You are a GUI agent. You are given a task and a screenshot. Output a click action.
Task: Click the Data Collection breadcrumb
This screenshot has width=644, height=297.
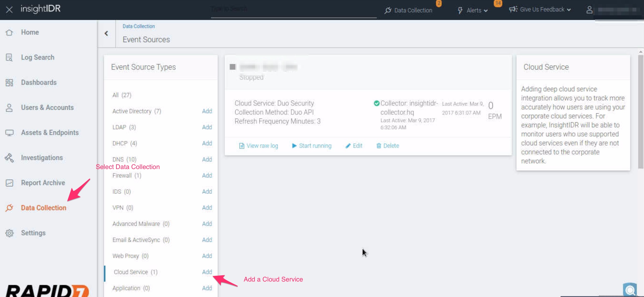coord(139,26)
